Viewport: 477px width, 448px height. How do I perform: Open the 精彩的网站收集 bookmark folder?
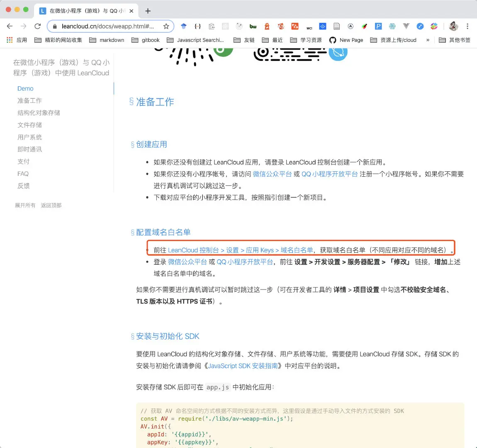coord(58,40)
